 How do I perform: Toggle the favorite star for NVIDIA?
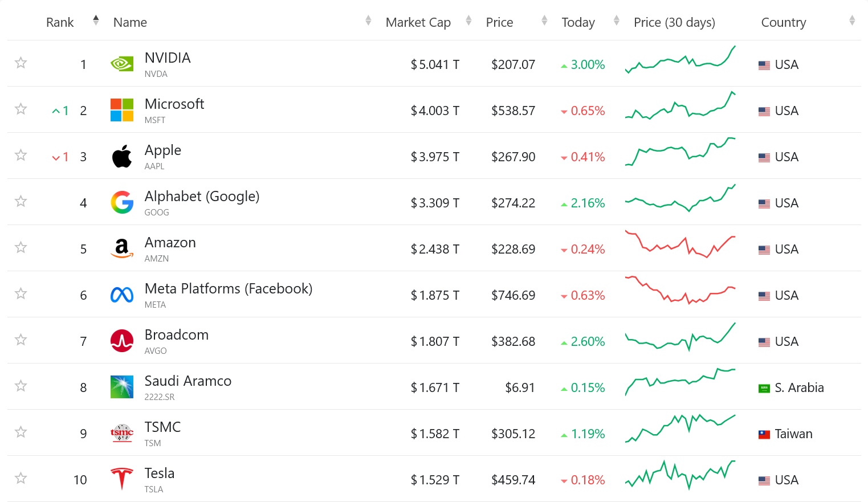[21, 63]
